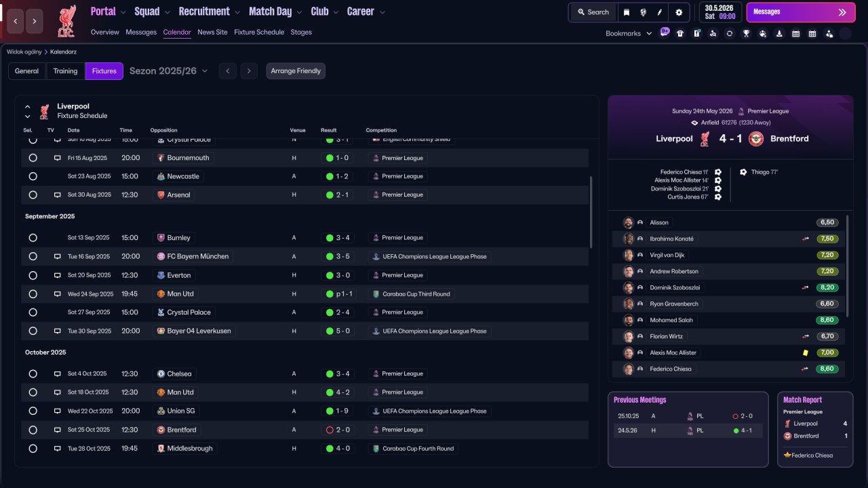Open the Fixture Schedule sub-tab

coord(259,32)
